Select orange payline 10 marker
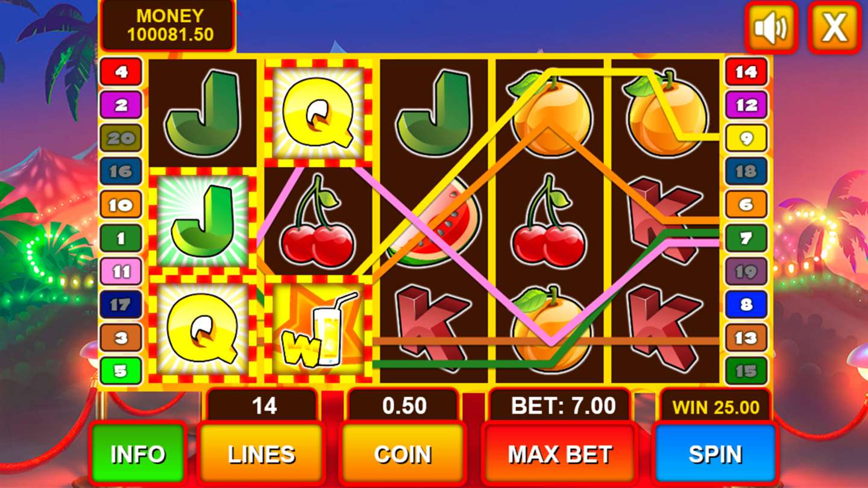868x488 pixels. (121, 205)
